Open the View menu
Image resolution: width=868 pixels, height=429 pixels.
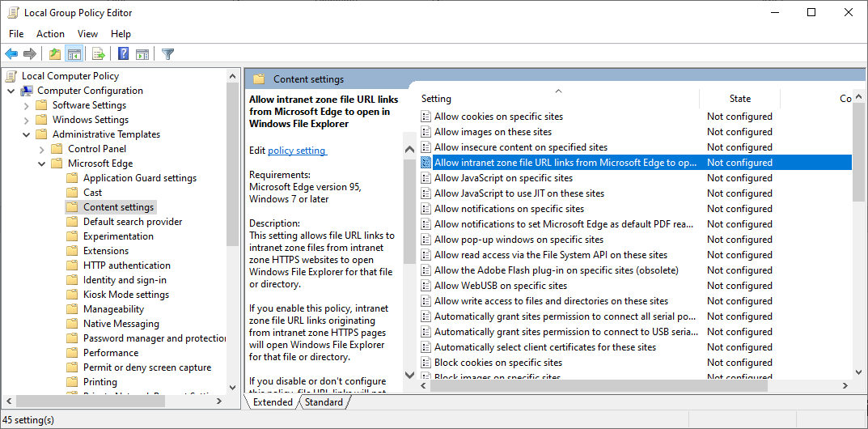click(87, 34)
